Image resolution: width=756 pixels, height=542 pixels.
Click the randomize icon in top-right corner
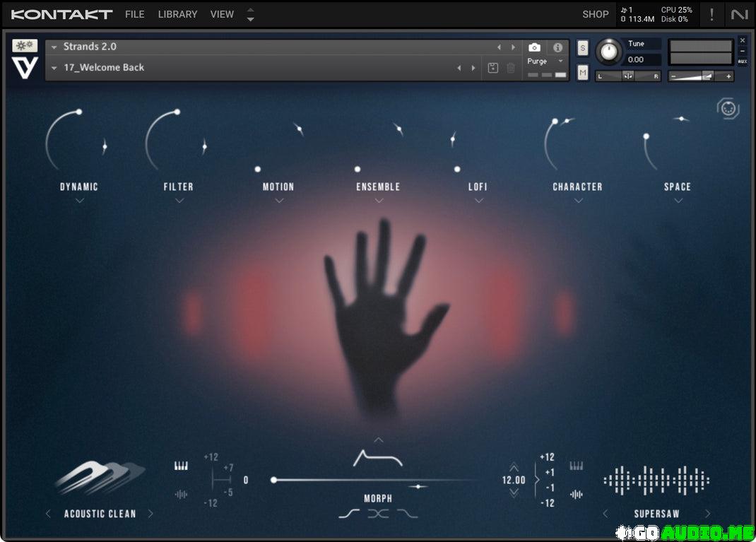coord(728,109)
